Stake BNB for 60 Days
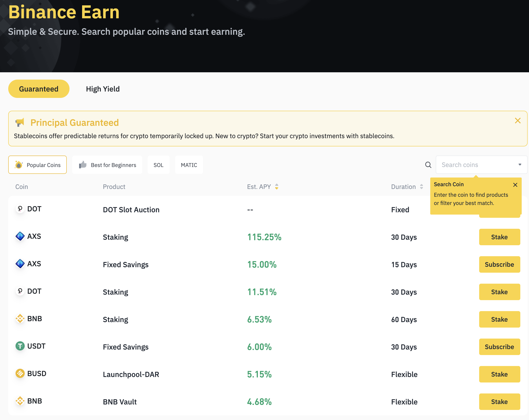The height and width of the screenshot is (420, 529). point(500,319)
